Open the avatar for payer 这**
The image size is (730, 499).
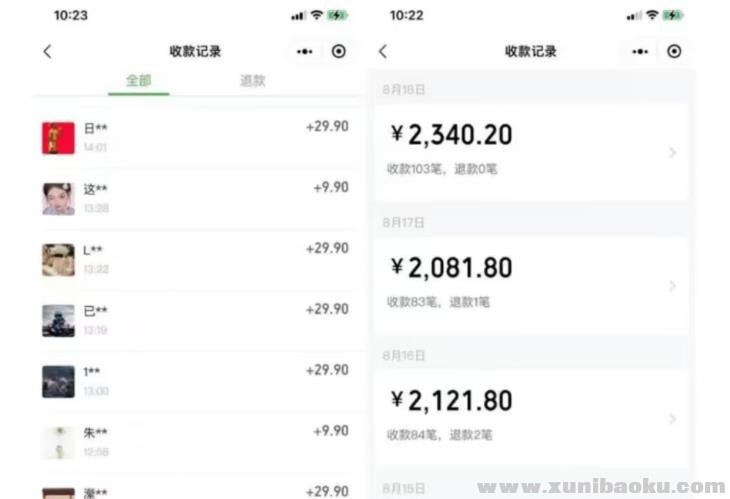58,199
